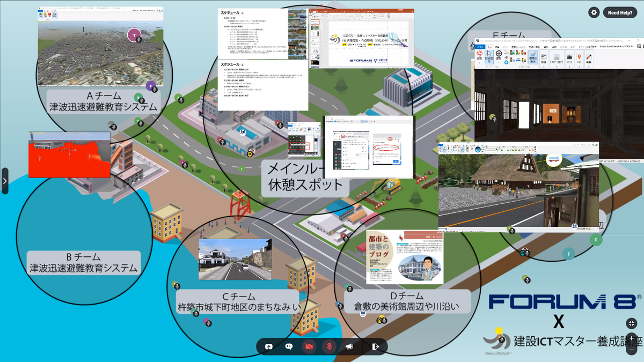644x362 pixels.
Task: Toggle the weather display cloud icon
Action: [x=533, y=56]
